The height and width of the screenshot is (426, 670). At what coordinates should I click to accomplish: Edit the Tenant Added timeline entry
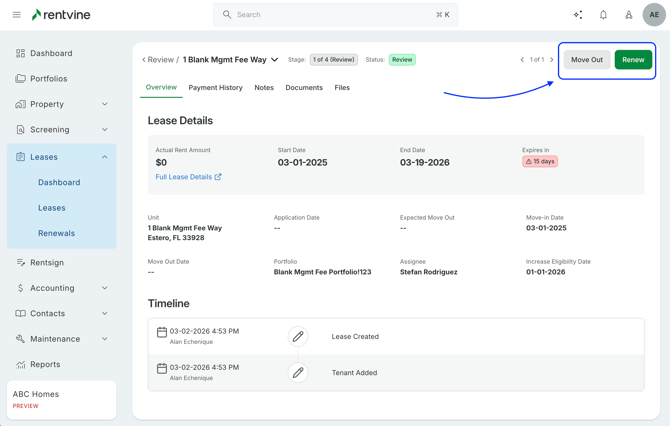click(x=297, y=373)
